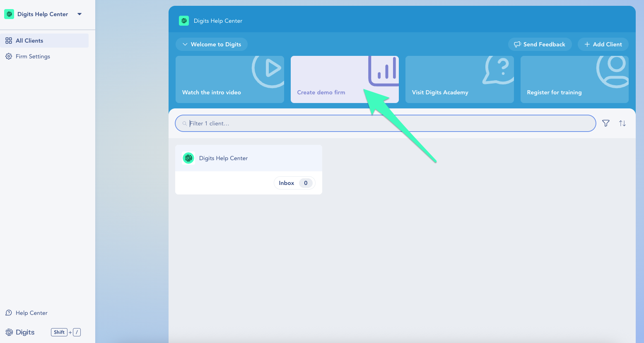Click the megaphone icon on Send Feedback
644x343 pixels.
click(517, 44)
